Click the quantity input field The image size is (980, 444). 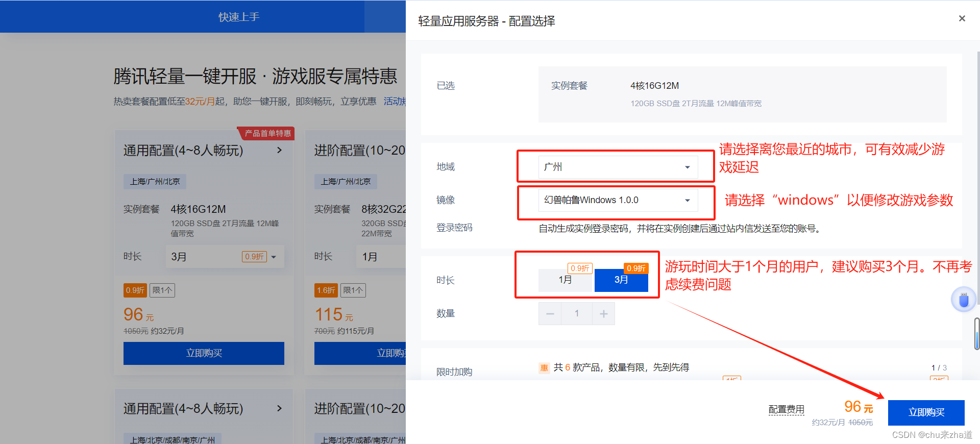coord(577,313)
